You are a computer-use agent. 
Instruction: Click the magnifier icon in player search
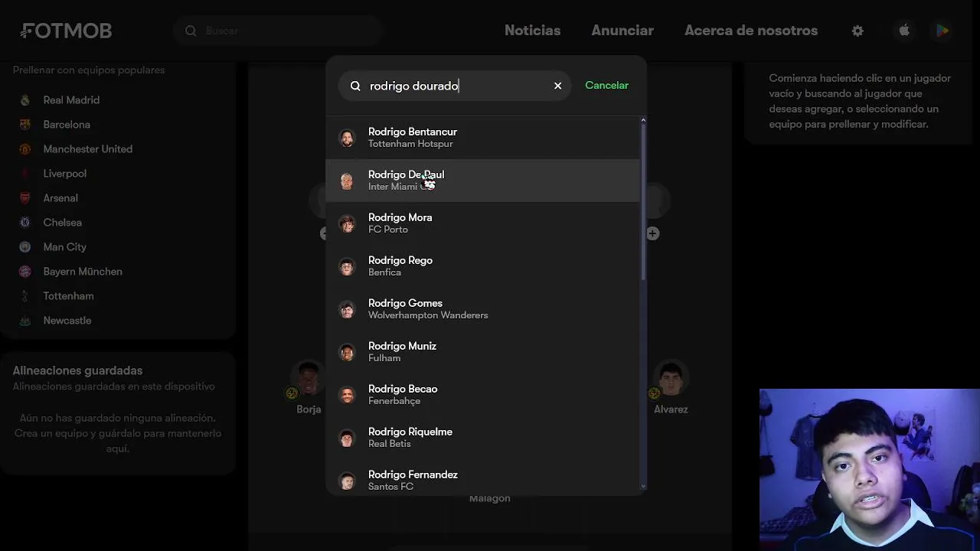(355, 86)
